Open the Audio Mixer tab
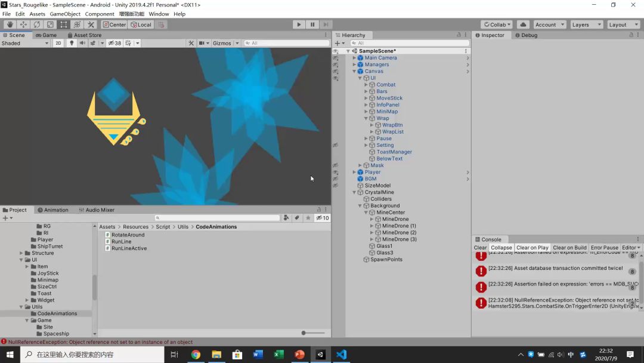The height and width of the screenshot is (363, 644). click(x=97, y=210)
